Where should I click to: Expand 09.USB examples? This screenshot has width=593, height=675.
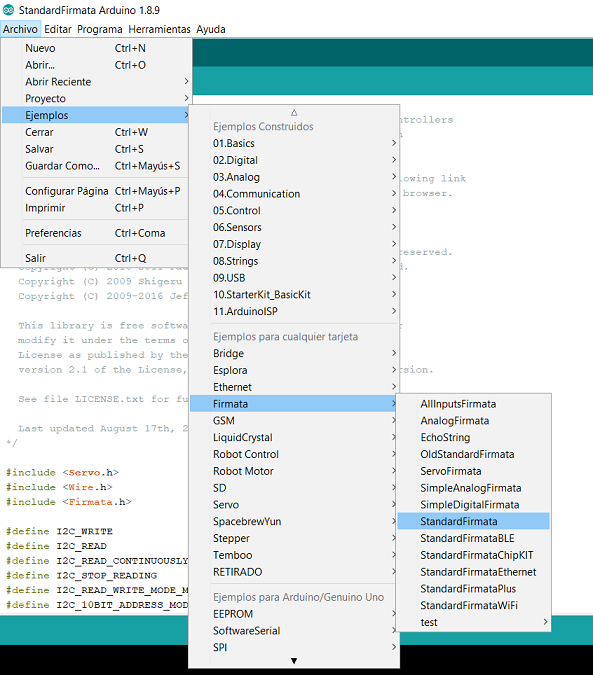[294, 278]
